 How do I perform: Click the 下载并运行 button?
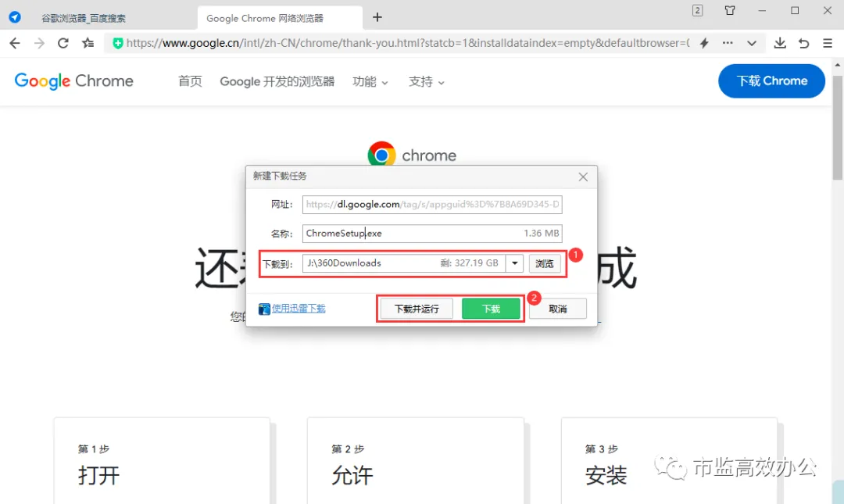(x=417, y=309)
